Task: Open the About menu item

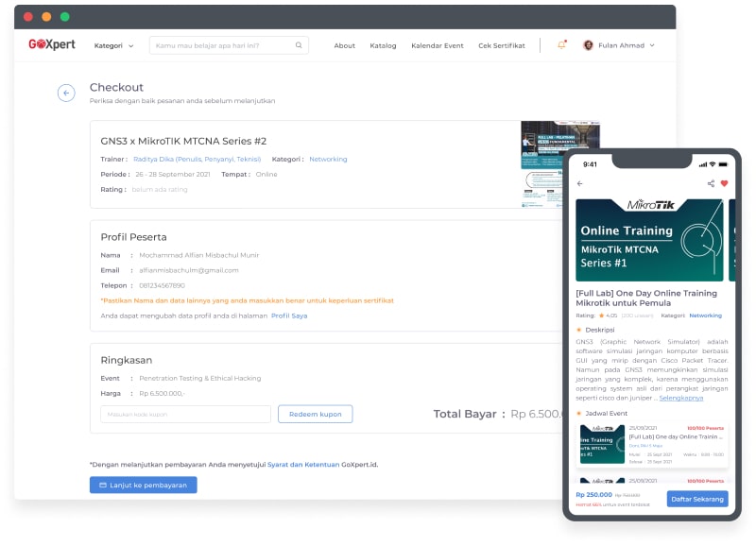Action: pos(345,45)
